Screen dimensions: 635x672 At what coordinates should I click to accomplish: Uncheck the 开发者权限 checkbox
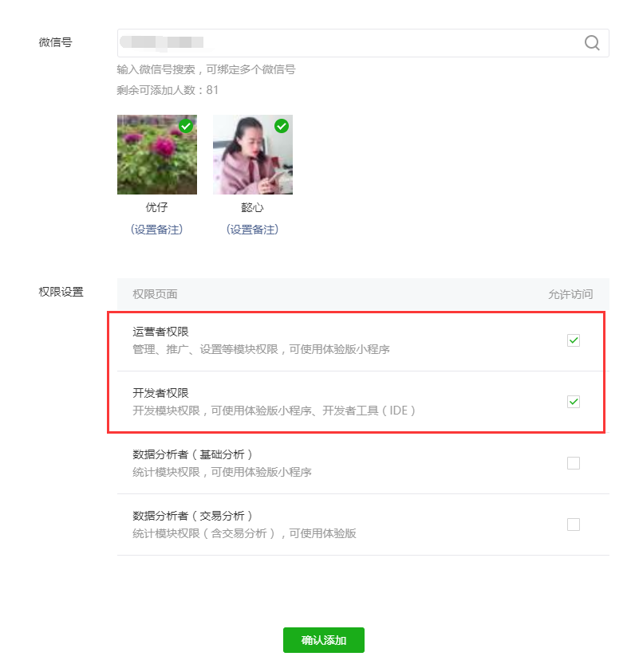[x=574, y=402]
